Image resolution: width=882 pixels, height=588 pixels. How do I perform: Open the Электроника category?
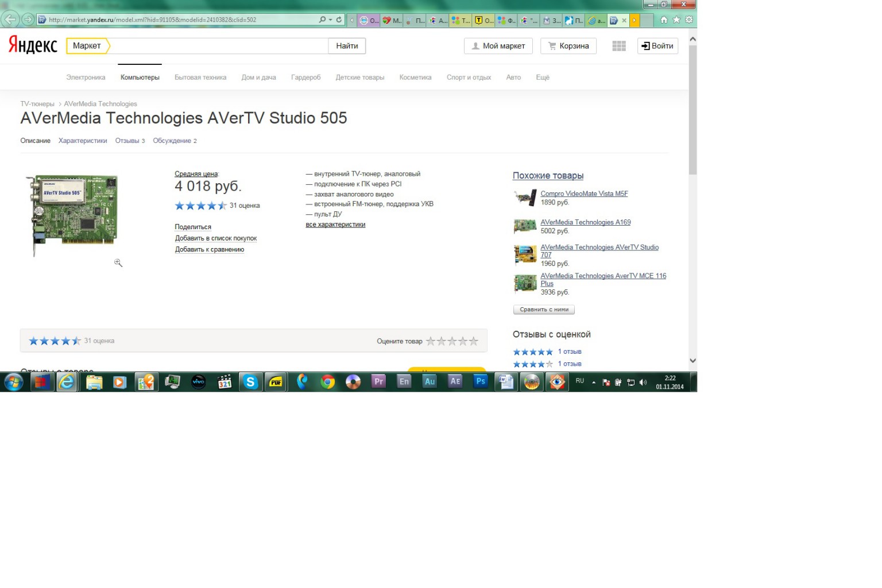coord(86,78)
